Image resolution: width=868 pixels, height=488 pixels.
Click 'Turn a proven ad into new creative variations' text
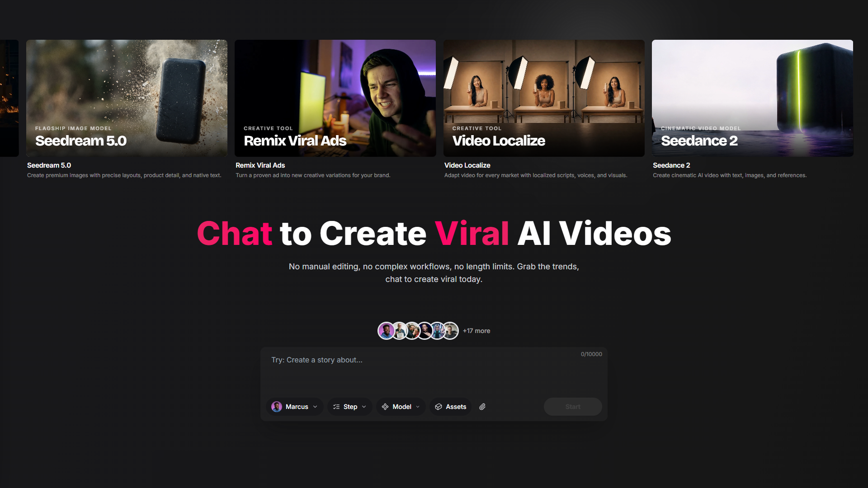tap(313, 175)
